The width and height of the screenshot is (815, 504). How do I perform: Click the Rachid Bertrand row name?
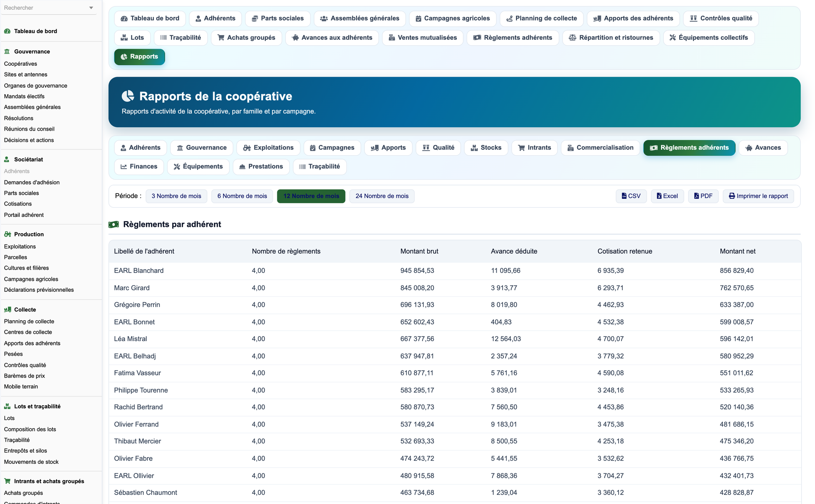coord(138,407)
